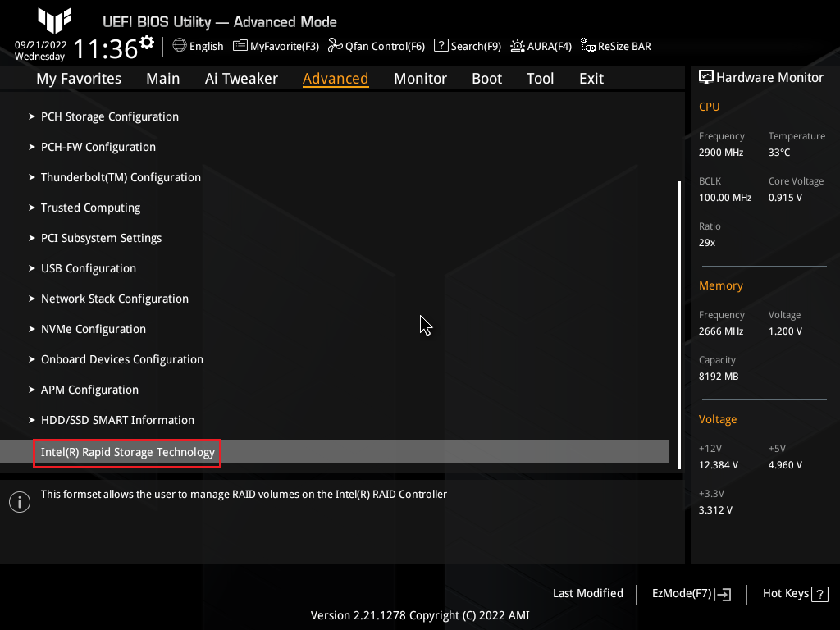Image resolution: width=840 pixels, height=630 pixels.
Task: Switch to Main tab
Action: (x=163, y=79)
